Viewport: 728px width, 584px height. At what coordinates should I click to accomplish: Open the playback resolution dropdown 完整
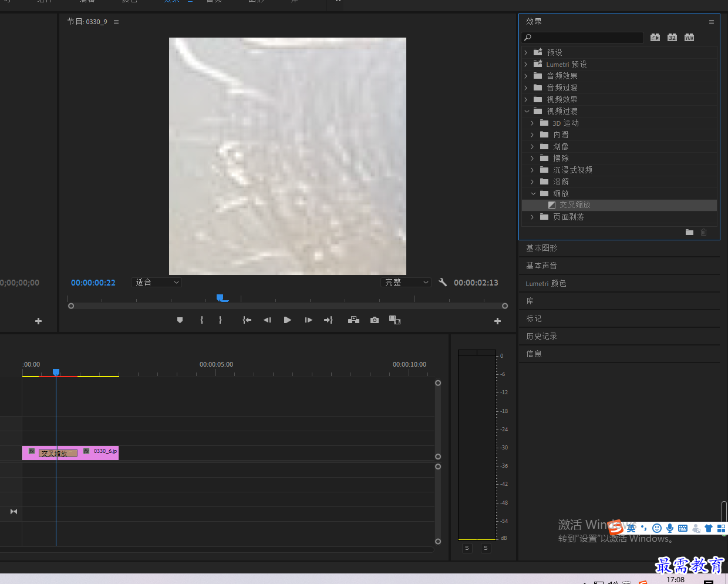(x=406, y=283)
